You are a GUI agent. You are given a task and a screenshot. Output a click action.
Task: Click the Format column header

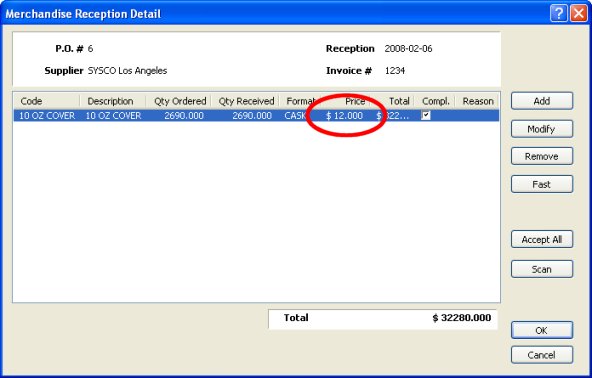[x=300, y=101]
